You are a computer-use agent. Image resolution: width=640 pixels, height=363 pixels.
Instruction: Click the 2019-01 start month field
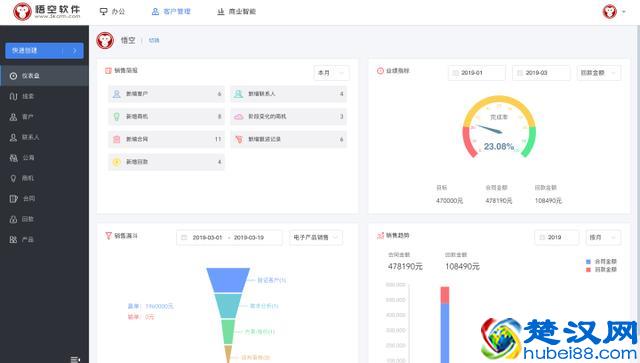(477, 73)
